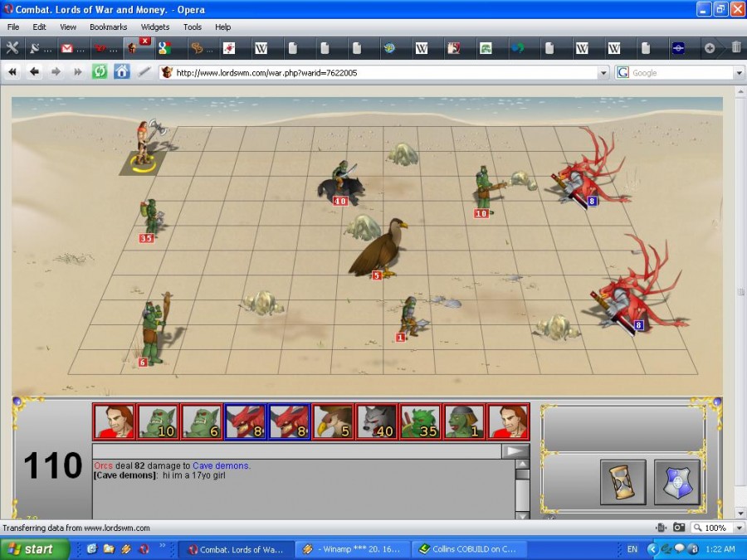Image resolution: width=747 pixels, height=560 pixels.
Task: Open the Tools menu
Action: click(193, 27)
